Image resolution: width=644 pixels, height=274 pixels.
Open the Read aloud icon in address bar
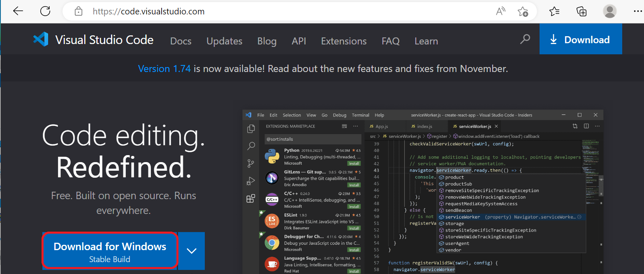pos(500,12)
